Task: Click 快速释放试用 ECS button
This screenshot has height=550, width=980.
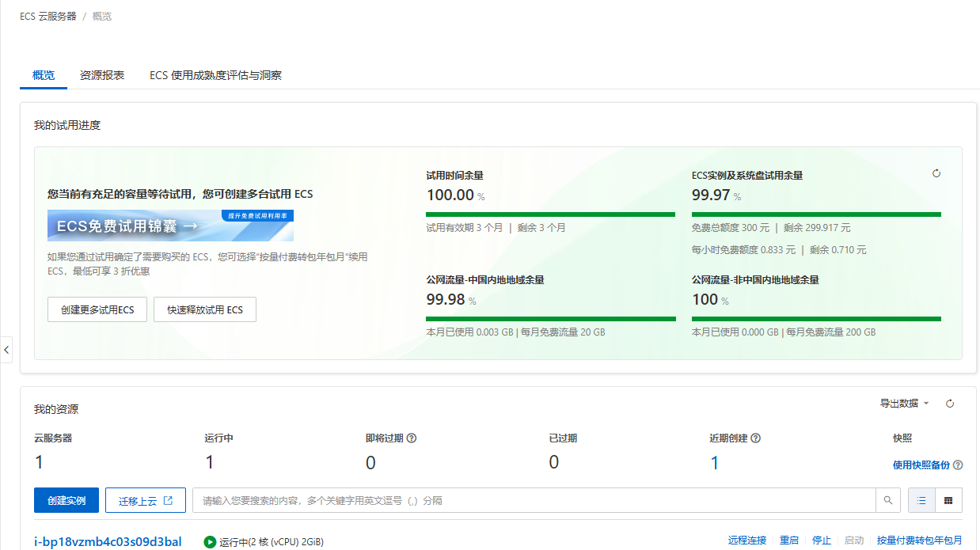Action: [x=205, y=309]
